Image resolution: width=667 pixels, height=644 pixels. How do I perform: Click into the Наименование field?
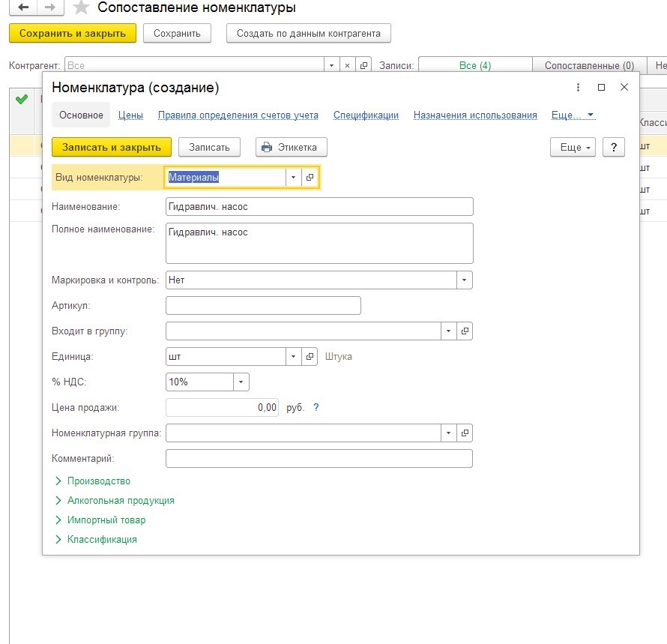click(x=319, y=207)
